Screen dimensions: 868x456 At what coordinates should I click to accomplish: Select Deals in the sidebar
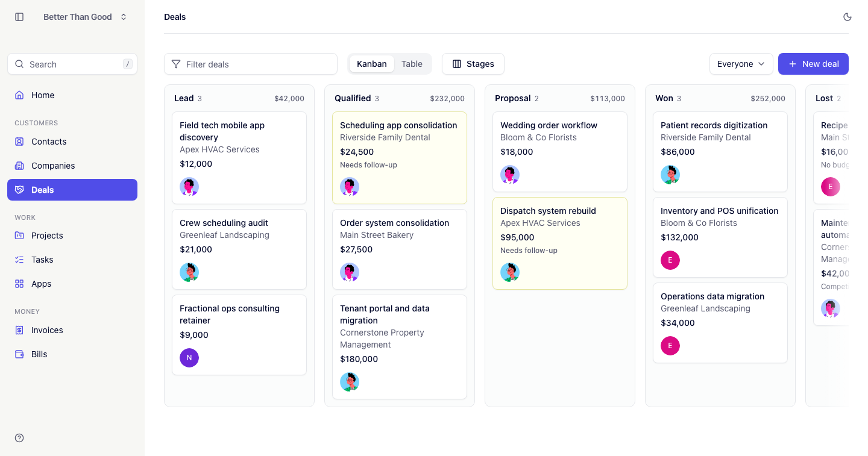click(x=72, y=190)
